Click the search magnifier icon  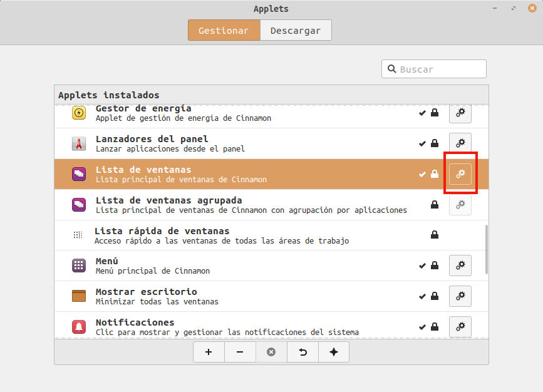[391, 69]
